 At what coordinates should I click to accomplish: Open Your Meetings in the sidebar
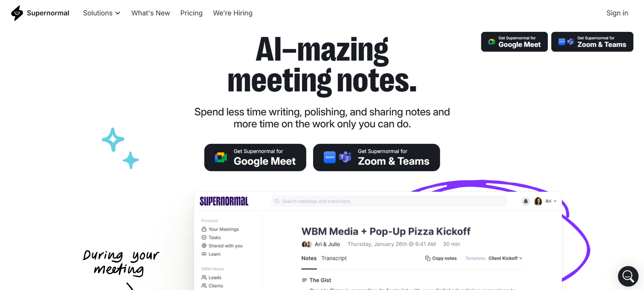tap(223, 229)
